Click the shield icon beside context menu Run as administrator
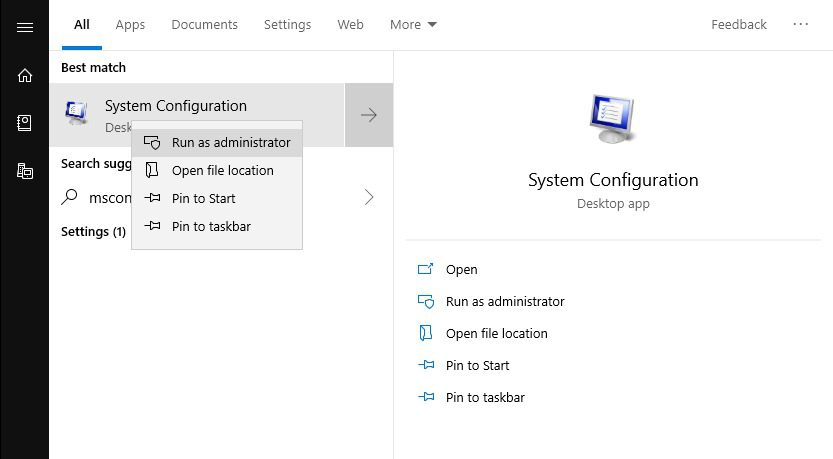The width and height of the screenshot is (833, 459). (x=153, y=143)
